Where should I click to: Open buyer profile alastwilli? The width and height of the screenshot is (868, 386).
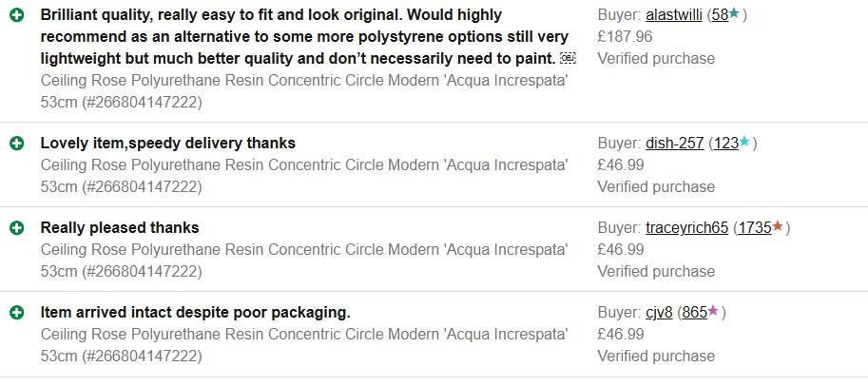pos(674,15)
